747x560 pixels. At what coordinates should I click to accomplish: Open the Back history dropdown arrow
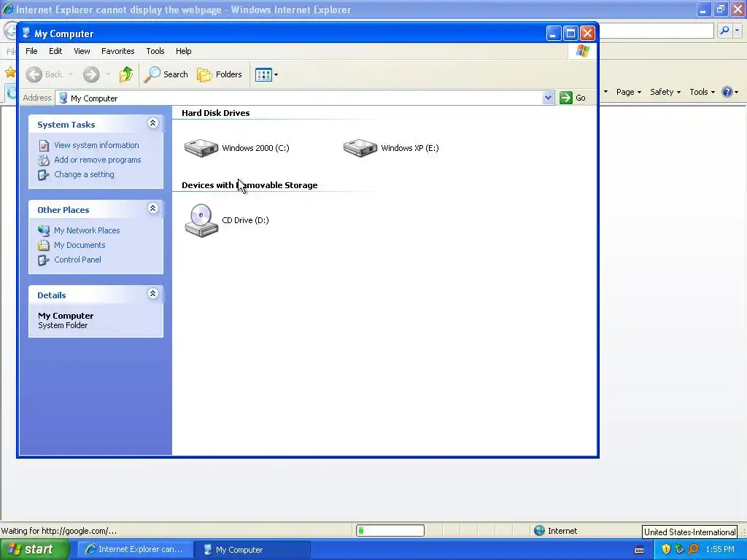pos(71,74)
